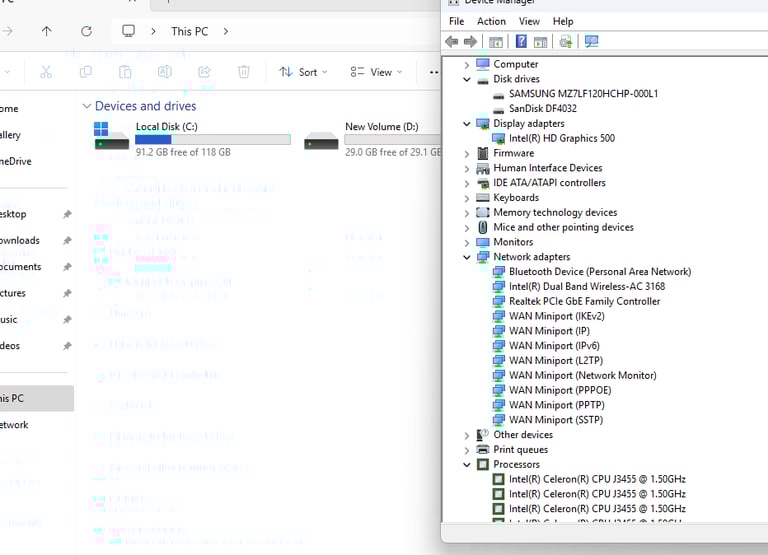The image size is (768, 555).
Task: Click the Help question-mark icon in Device Manager
Action: 521,42
